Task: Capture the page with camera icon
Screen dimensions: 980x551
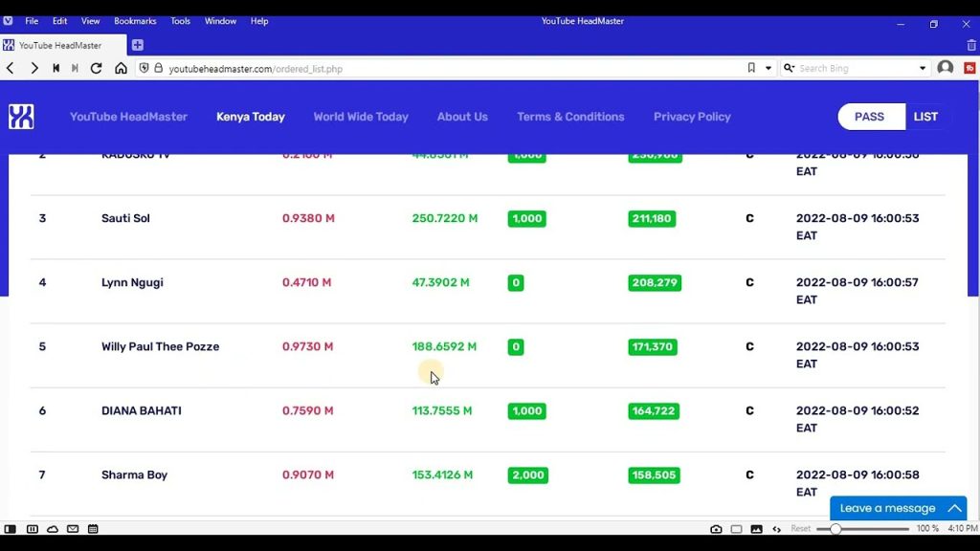Action: [716, 529]
